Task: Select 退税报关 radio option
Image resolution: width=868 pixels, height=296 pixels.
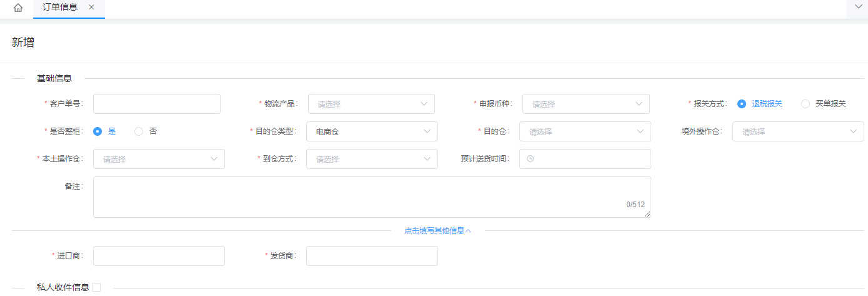Action: 742,104
